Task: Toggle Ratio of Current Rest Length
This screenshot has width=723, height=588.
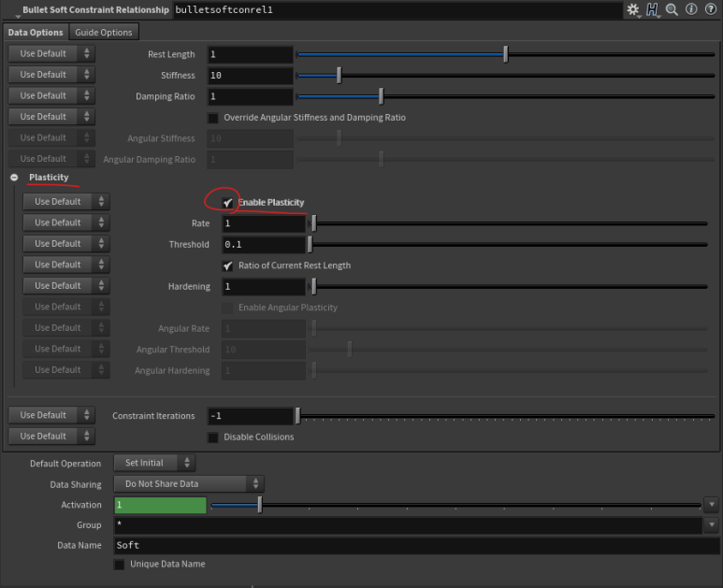Action: click(227, 265)
